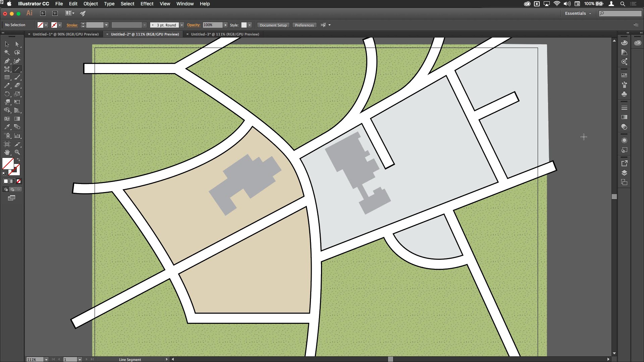The height and width of the screenshot is (362, 644).
Task: Select the Selection tool (arrow)
Action: pyautogui.click(x=6, y=44)
